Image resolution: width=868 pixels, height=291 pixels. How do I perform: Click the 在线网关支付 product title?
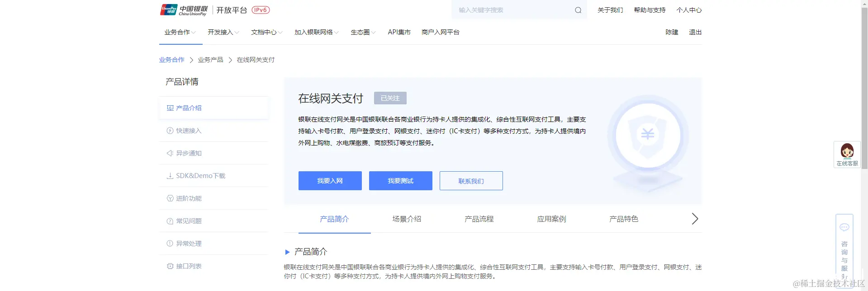click(x=331, y=99)
